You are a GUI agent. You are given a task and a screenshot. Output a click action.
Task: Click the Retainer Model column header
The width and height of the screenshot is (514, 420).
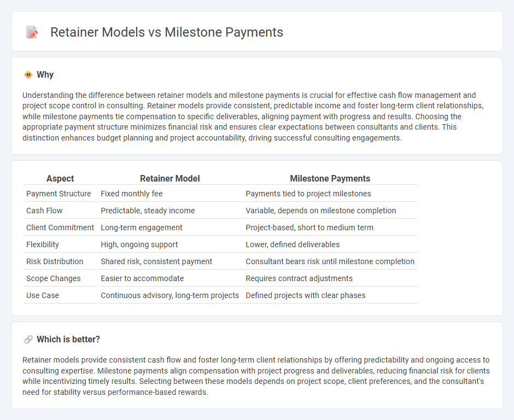(x=170, y=178)
